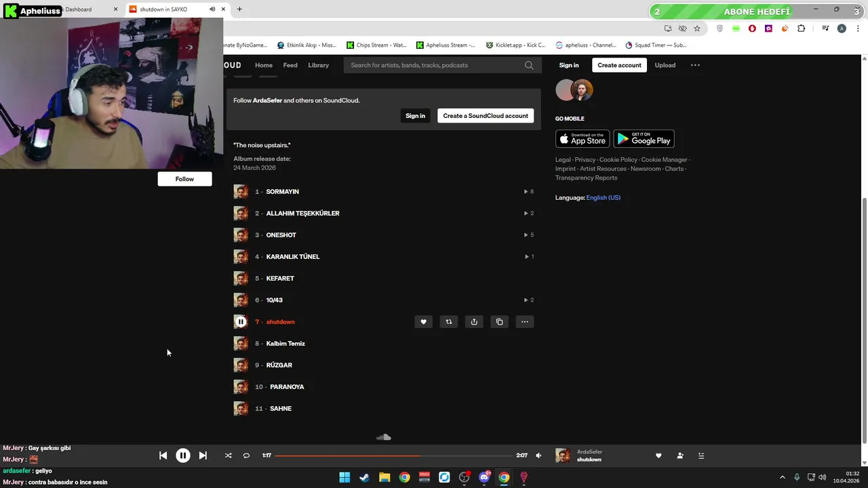Screen dimensions: 868x488
Task: Open SoundCloud Home tab
Action: click(264, 65)
